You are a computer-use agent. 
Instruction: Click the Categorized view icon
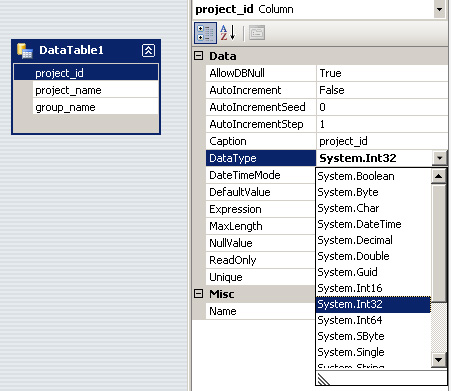(205, 33)
